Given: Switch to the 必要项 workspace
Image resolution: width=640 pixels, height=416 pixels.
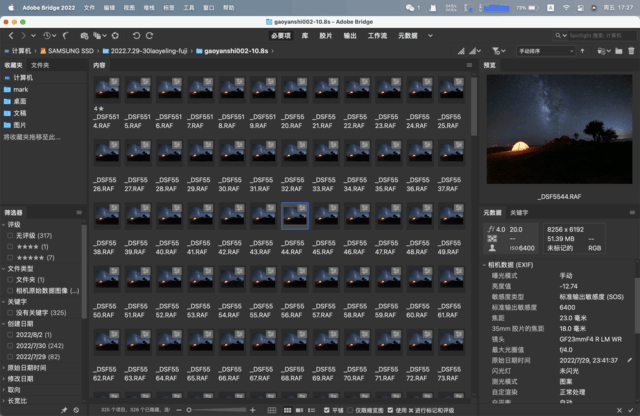Looking at the screenshot, I should (x=280, y=36).
